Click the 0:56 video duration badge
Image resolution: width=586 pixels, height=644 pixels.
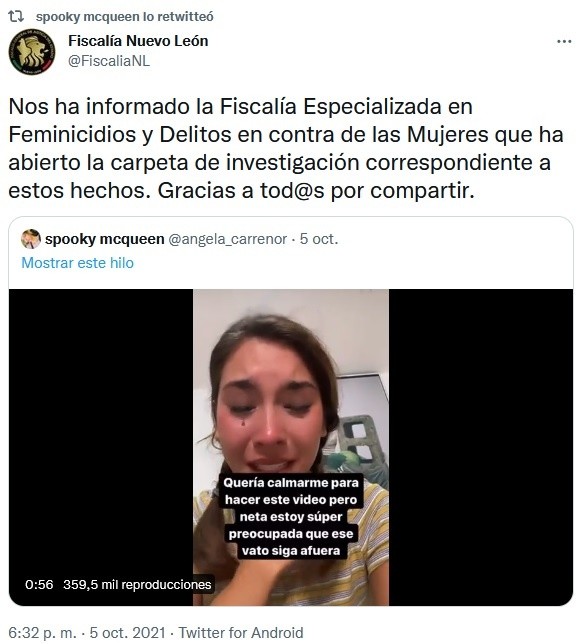click(x=39, y=584)
